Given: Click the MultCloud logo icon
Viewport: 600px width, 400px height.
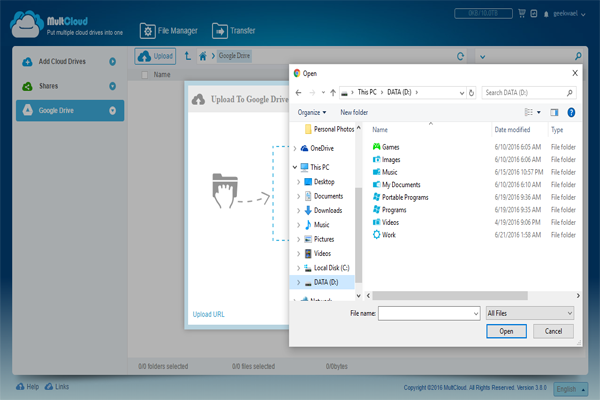Looking at the screenshot, I should click(26, 24).
